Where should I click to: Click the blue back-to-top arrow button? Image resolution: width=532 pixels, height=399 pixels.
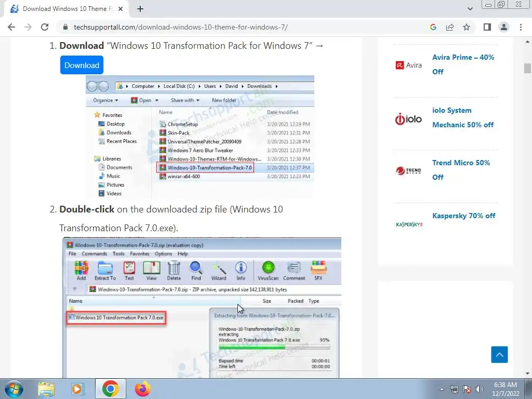499,354
